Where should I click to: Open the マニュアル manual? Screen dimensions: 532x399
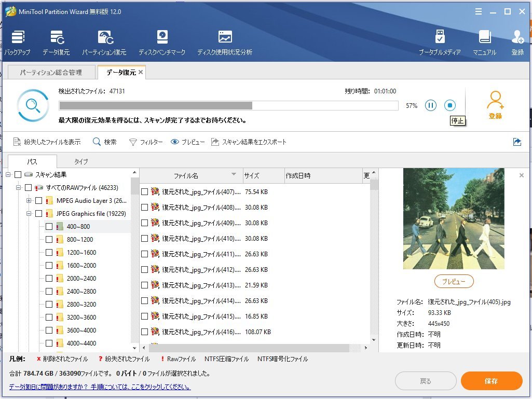(x=484, y=43)
